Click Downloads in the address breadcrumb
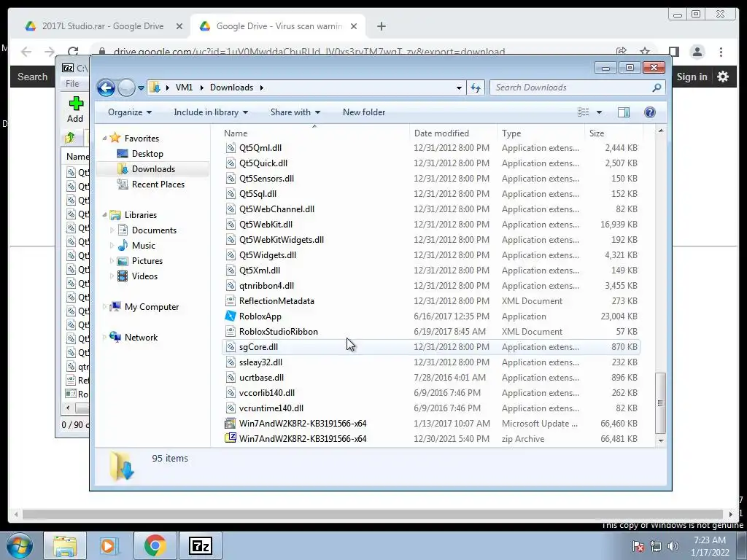The width and height of the screenshot is (747, 560). pyautogui.click(x=231, y=87)
